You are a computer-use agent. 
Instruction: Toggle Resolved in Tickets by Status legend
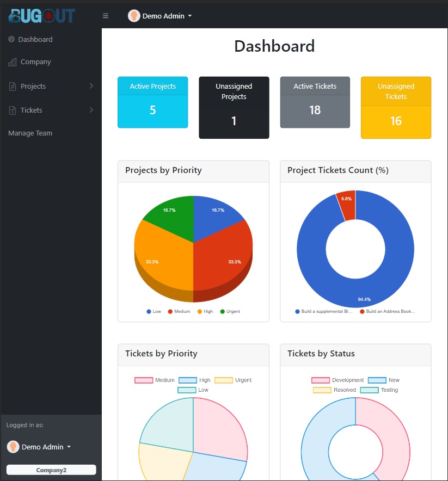click(x=334, y=390)
